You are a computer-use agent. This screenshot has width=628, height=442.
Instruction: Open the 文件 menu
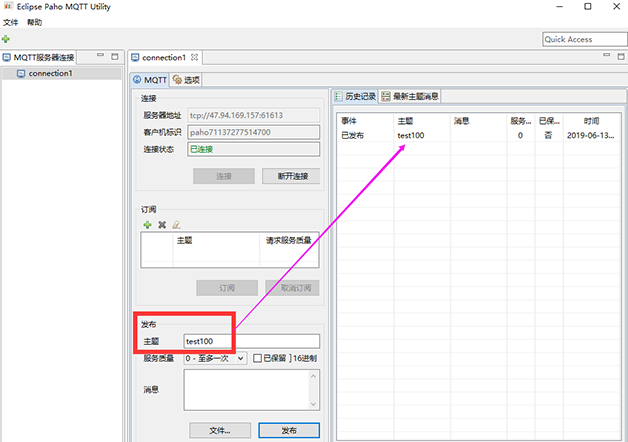[10, 22]
